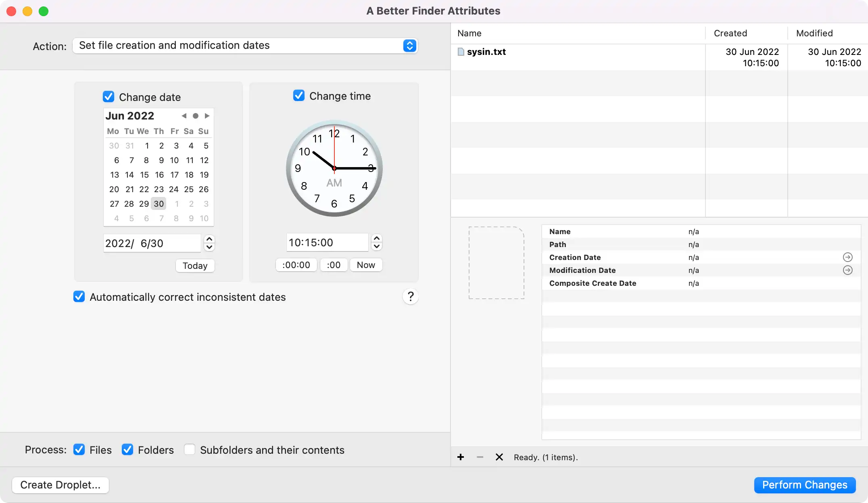This screenshot has height=503, width=868.
Task: Click the green zoom window button
Action: [44, 11]
